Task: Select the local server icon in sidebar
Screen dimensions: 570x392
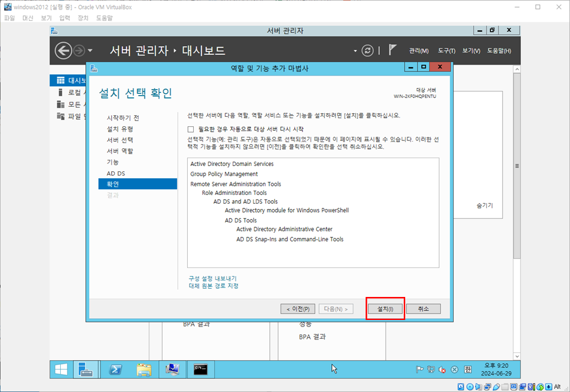Action: click(x=61, y=92)
